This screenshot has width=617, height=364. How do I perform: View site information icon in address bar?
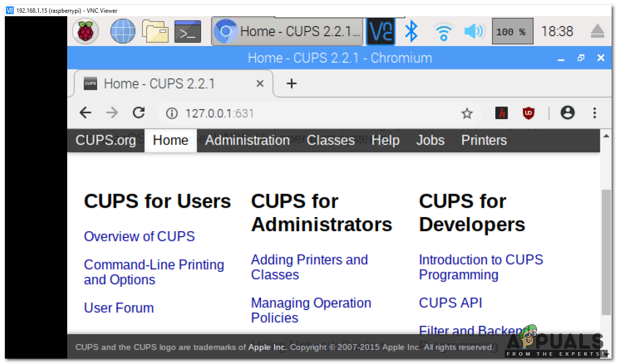point(171,114)
